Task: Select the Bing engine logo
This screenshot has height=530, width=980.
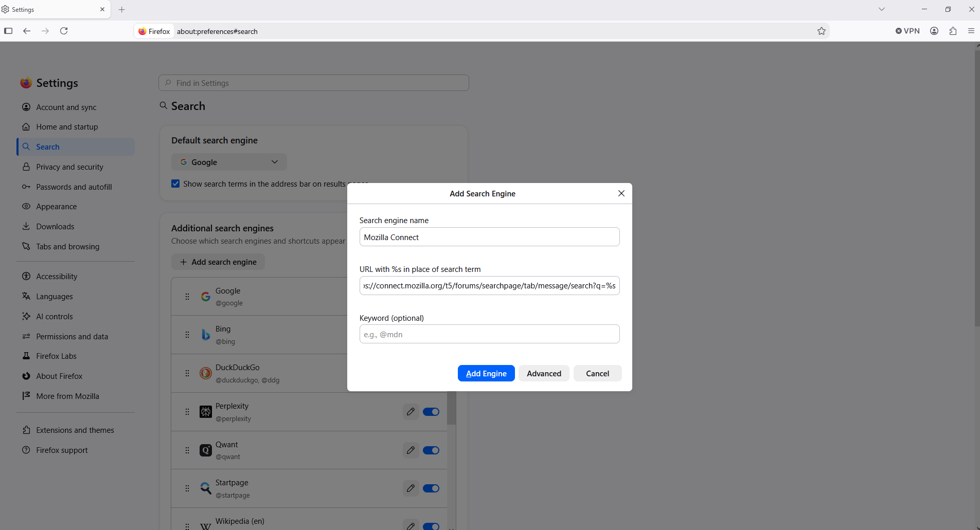Action: (206, 335)
